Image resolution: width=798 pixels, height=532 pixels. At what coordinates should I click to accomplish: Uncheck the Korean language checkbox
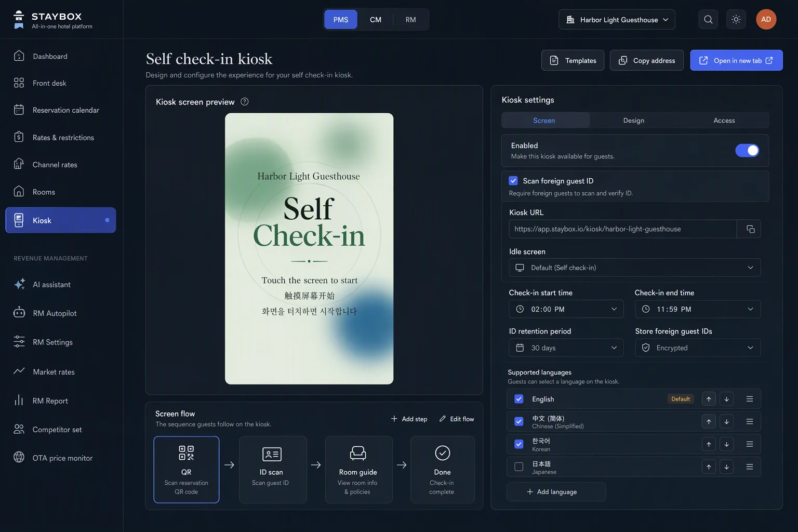(518, 444)
